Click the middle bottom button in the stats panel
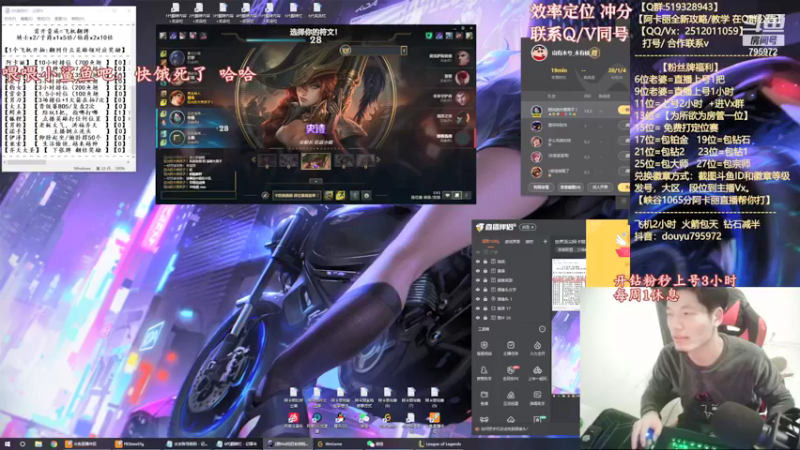This screenshot has width=800, height=450. pyautogui.click(x=570, y=187)
